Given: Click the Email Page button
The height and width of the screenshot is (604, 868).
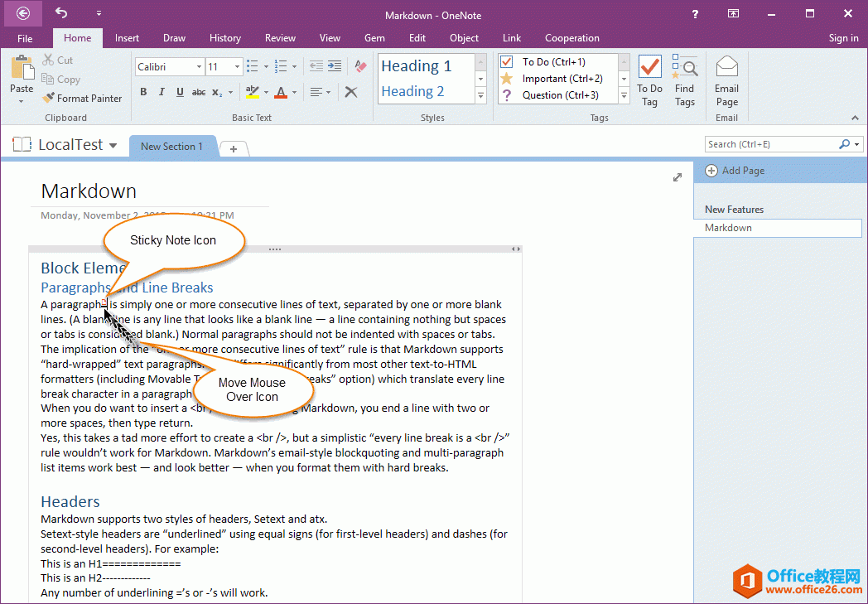Looking at the screenshot, I should click(x=727, y=81).
